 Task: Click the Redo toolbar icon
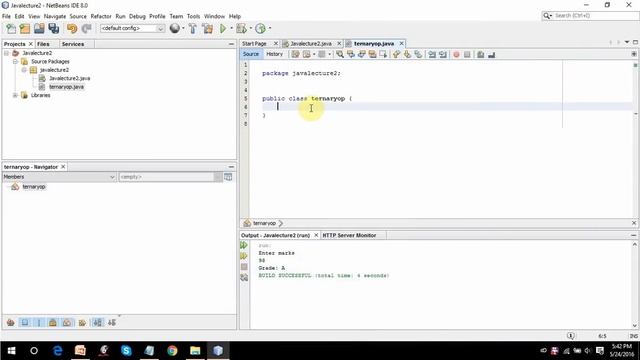tap(86, 28)
